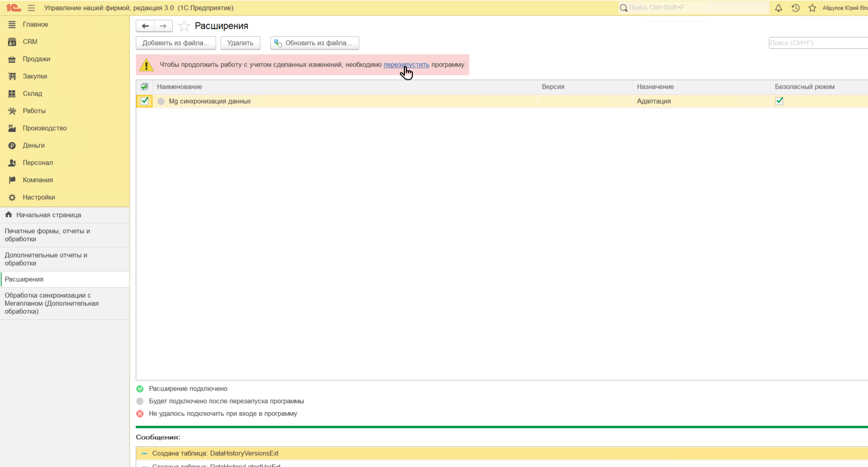Image resolution: width=868 pixels, height=467 pixels.
Task: Open the Настройки gear section
Action: point(39,198)
